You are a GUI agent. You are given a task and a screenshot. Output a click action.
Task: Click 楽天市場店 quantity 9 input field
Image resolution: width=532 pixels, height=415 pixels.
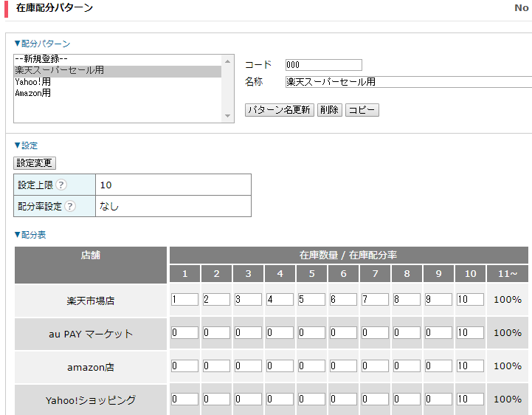pyautogui.click(x=438, y=300)
